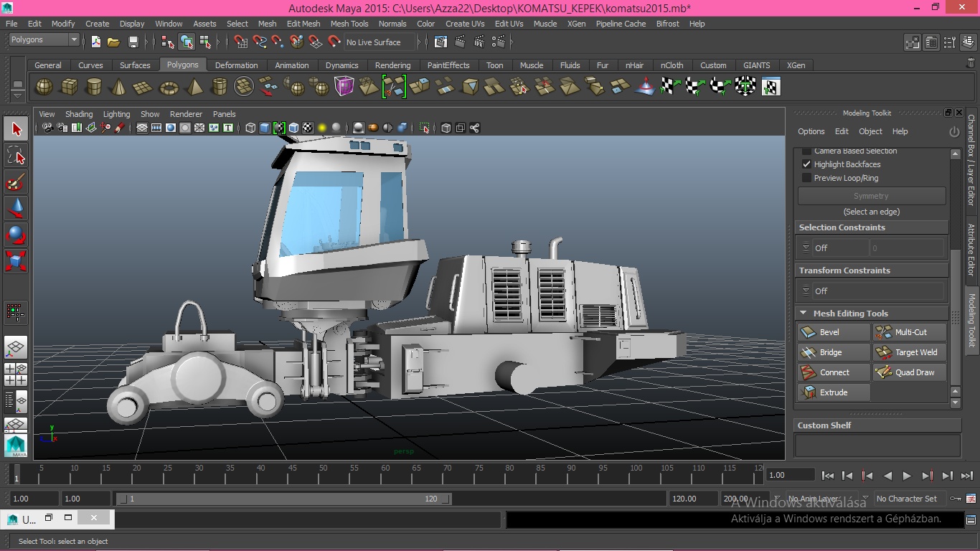
Task: Open the UV Texture Editor shelf icon
Action: pyautogui.click(x=771, y=87)
